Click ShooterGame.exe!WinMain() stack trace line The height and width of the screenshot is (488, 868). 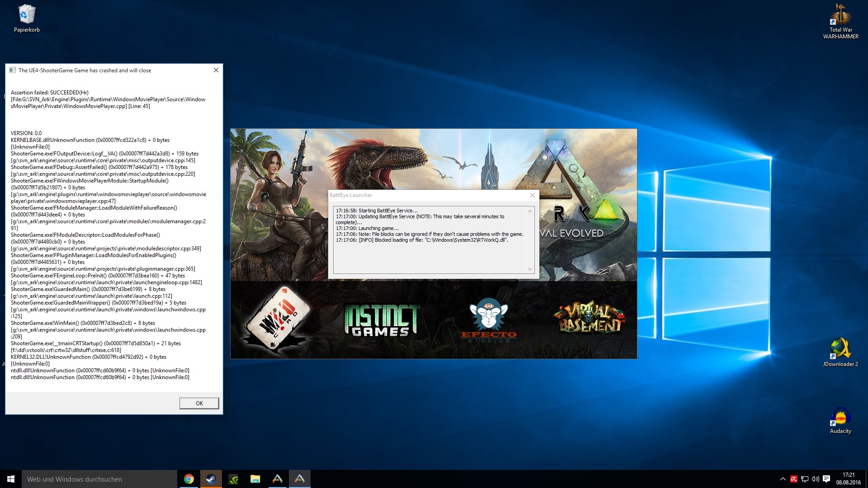83,323
